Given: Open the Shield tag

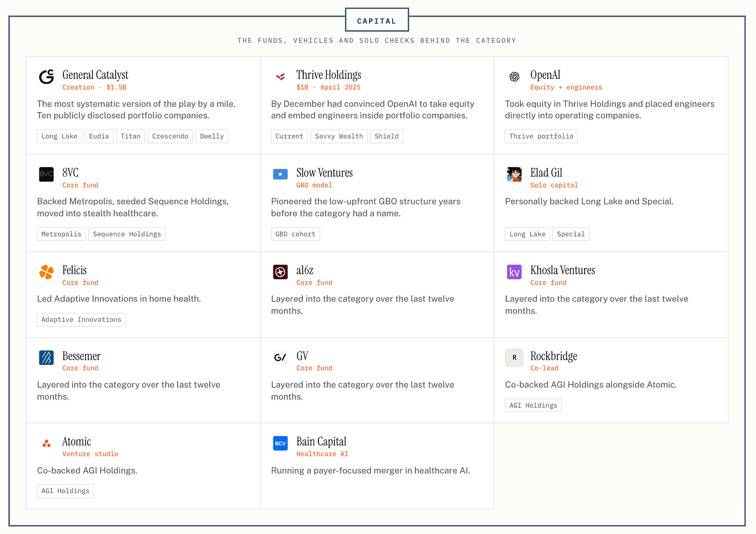Looking at the screenshot, I should pyautogui.click(x=387, y=136).
